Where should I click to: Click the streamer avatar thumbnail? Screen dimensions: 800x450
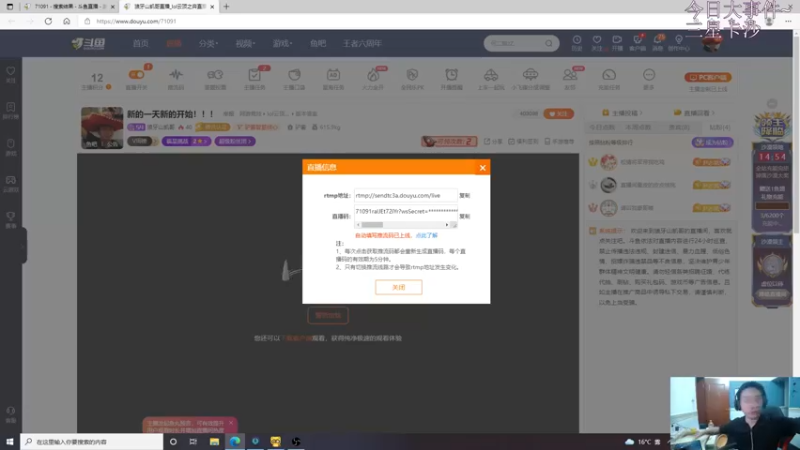pos(102,128)
